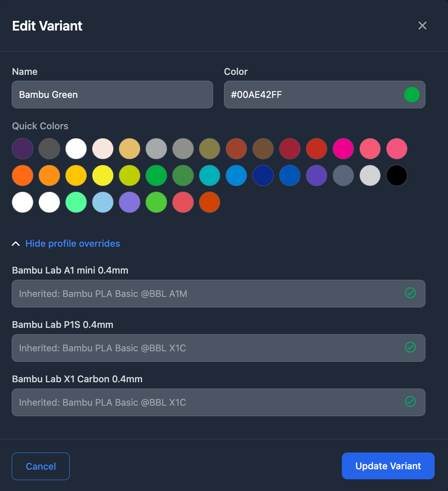
Task: Click the green check icon for P1S profile
Action: click(x=410, y=347)
